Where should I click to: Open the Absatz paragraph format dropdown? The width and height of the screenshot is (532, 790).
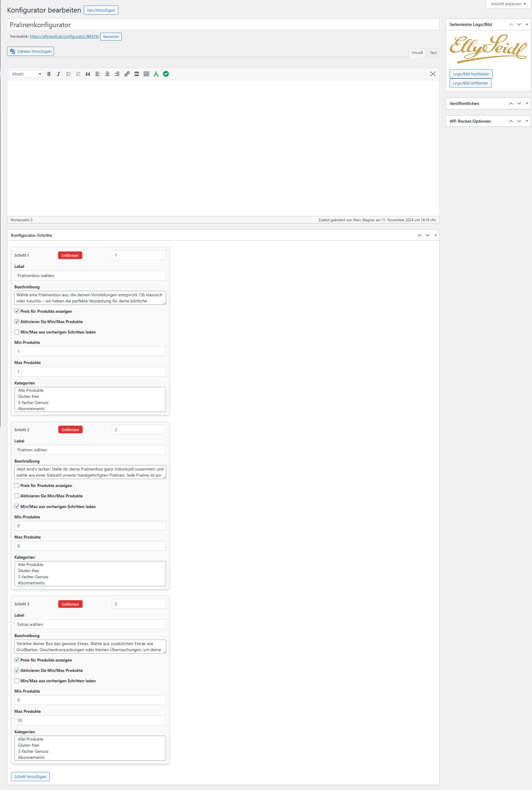coord(26,74)
